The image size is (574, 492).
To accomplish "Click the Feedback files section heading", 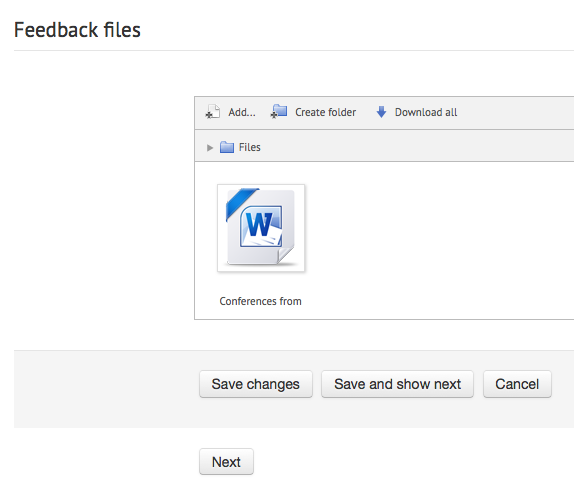I will coord(77,30).
